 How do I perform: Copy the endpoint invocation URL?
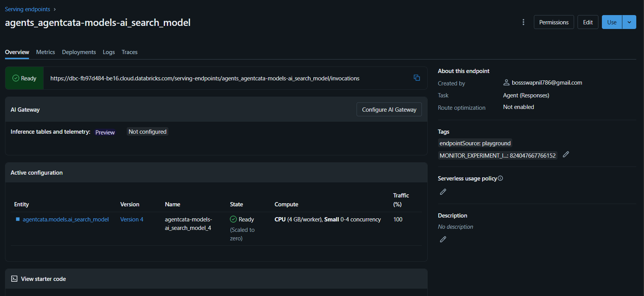417,78
